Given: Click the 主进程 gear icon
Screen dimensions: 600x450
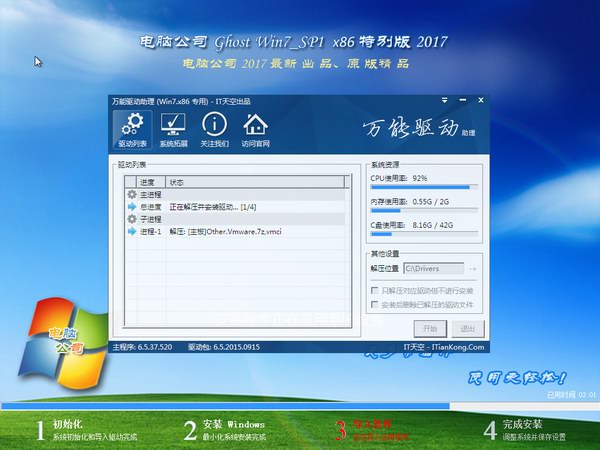Looking at the screenshot, I should [132, 194].
